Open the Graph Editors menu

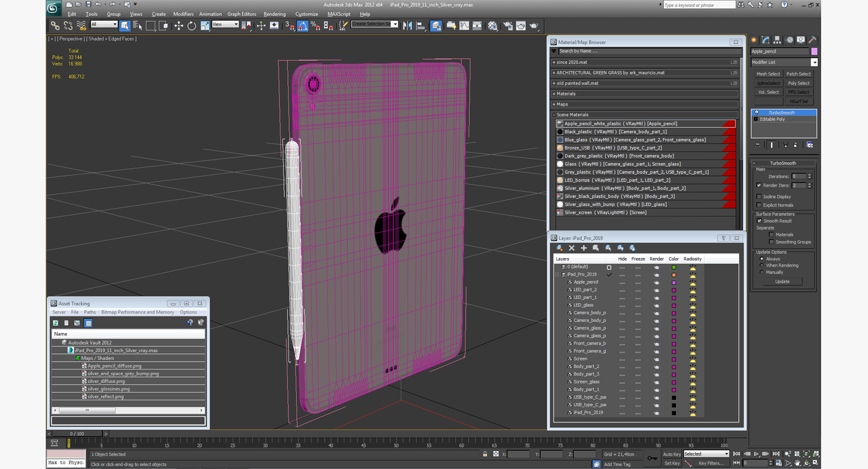(x=242, y=14)
